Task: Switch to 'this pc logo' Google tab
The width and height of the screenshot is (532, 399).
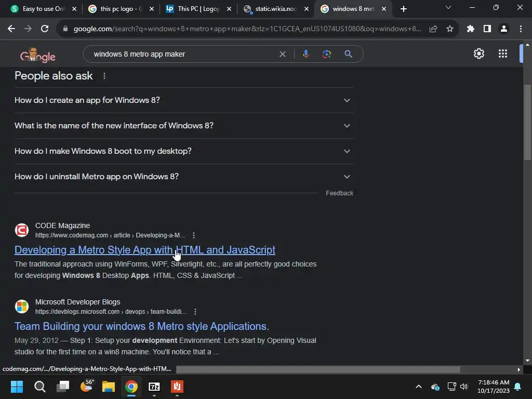Action: 119,9
